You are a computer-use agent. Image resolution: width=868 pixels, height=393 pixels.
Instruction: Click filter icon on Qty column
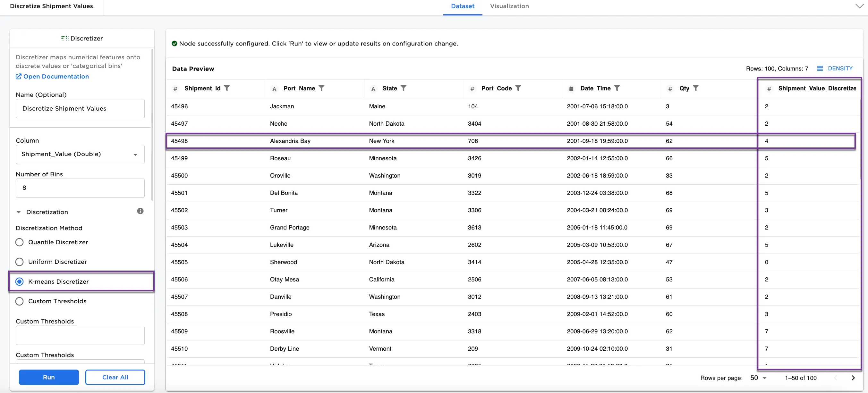click(695, 88)
